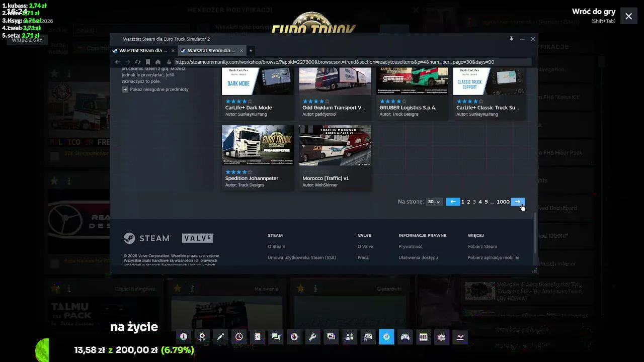Open the overlay friends list icon
The height and width of the screenshot is (362, 644).
350,337
